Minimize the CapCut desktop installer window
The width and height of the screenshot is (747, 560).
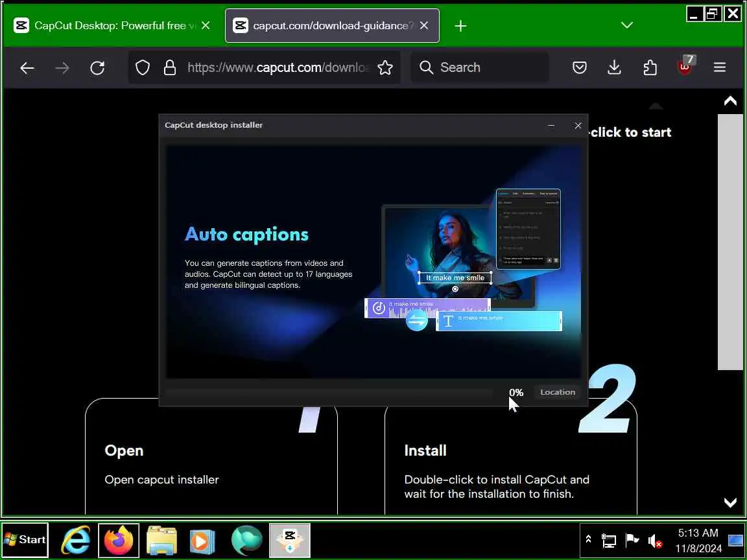[551, 126]
